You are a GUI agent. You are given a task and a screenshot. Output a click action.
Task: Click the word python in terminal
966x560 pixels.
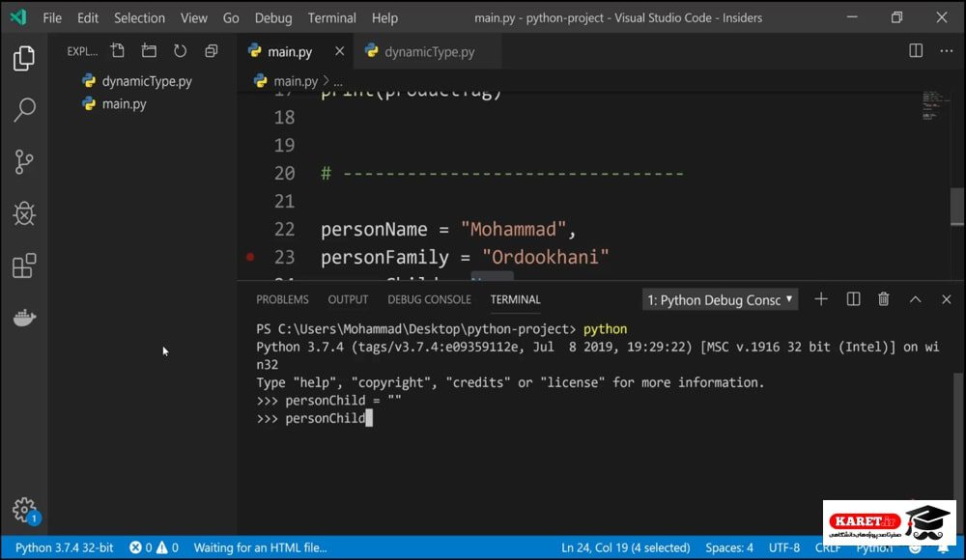click(x=605, y=329)
